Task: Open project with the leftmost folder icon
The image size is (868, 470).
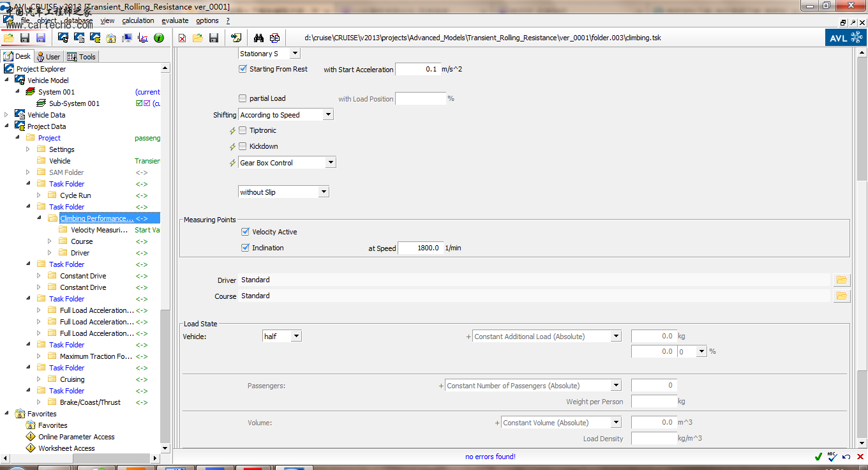Action: (9, 38)
